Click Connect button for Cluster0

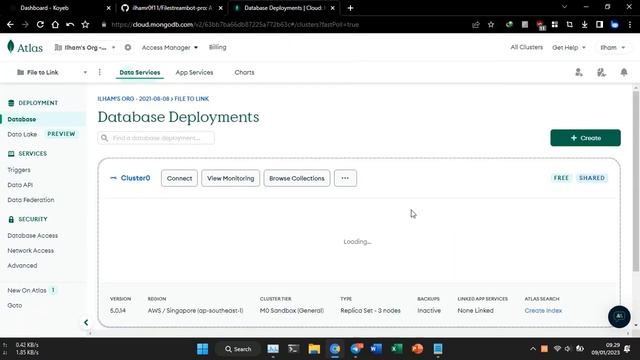coord(179,178)
